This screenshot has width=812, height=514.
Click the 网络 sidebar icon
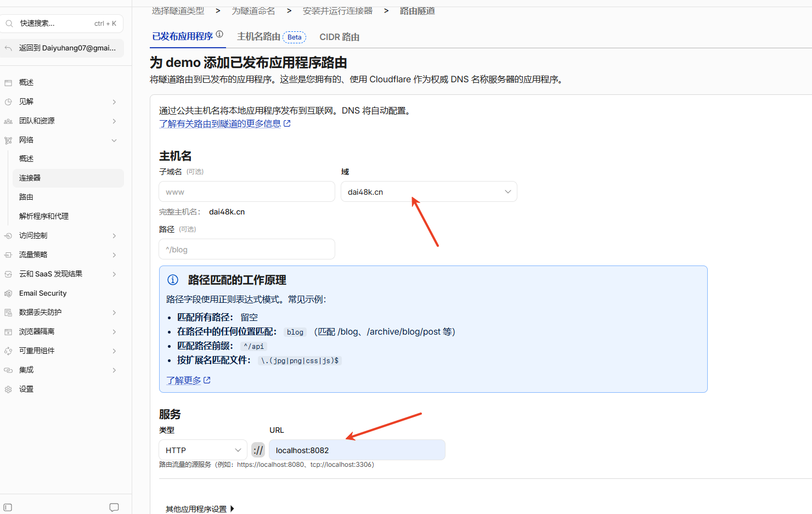pyautogui.click(x=8, y=140)
